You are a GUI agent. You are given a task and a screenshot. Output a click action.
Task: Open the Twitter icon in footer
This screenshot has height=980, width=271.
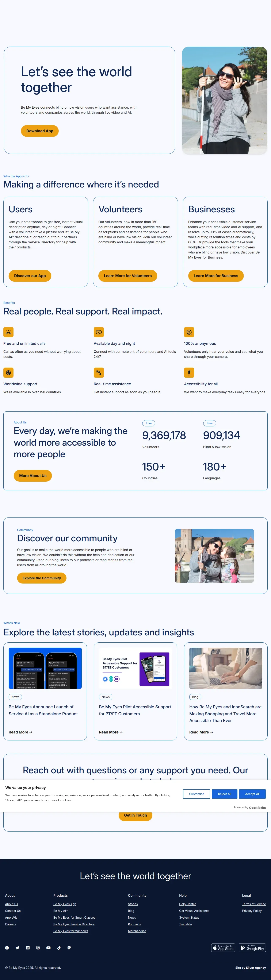point(18,948)
